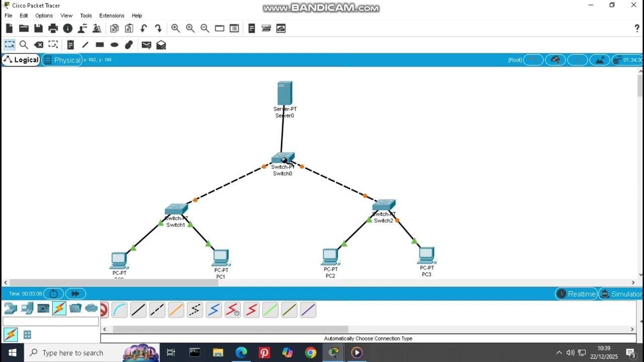Click the Fast Forward Time button

pos(75,294)
